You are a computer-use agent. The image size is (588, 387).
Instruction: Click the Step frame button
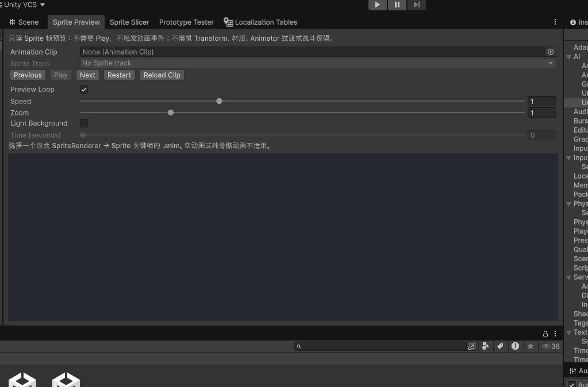[x=417, y=5]
